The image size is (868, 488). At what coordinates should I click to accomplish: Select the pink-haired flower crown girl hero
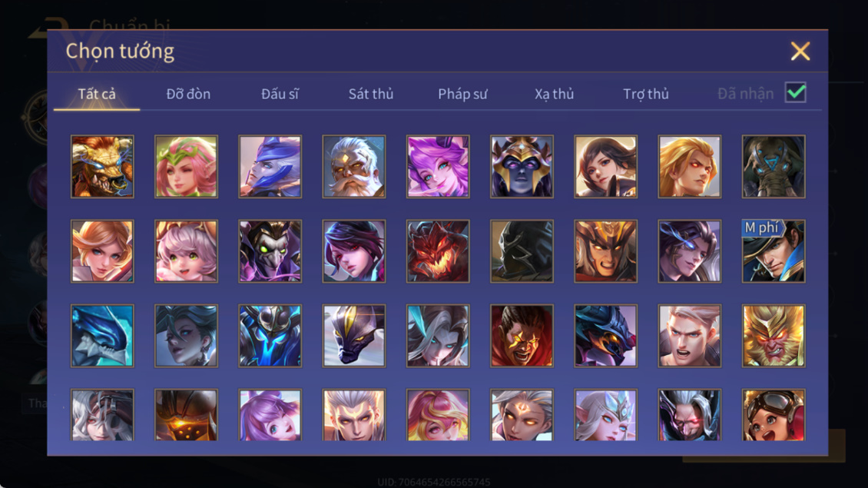(x=186, y=167)
